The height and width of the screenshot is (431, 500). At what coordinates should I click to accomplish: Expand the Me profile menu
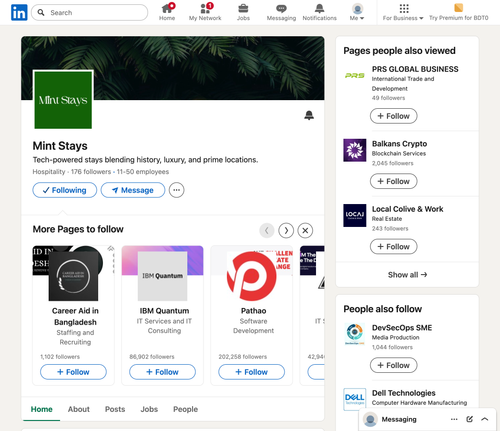[x=357, y=12]
